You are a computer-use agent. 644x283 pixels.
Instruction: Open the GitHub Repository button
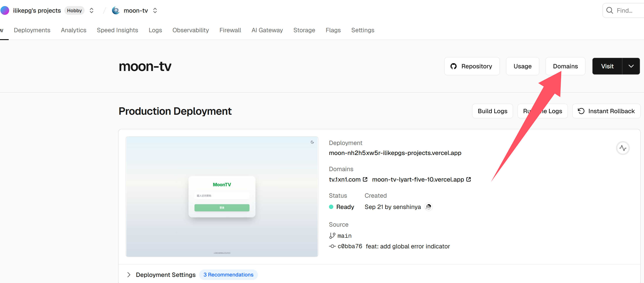point(472,66)
